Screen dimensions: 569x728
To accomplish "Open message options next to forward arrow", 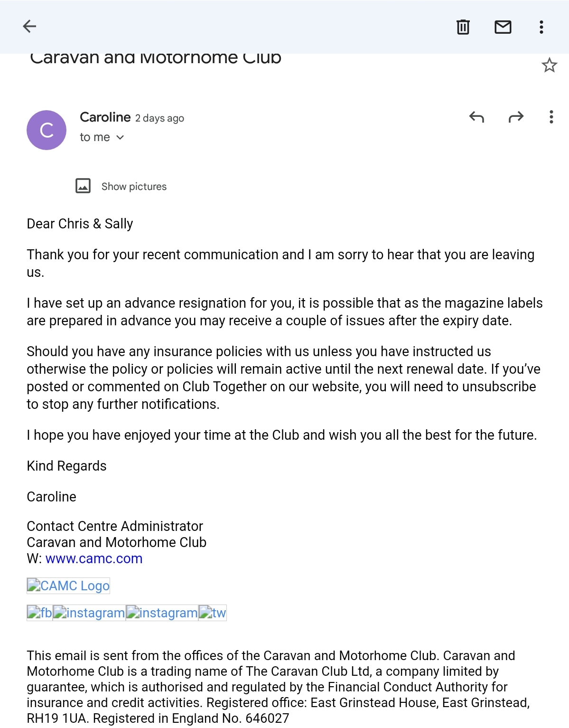I will click(551, 117).
